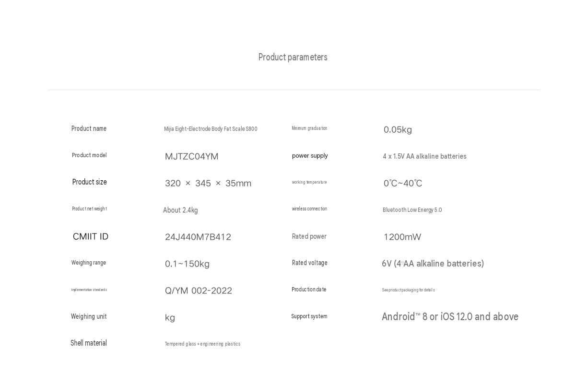The image size is (588, 383).
Task: Click the 'wireless connection' label
Action: 309,209
